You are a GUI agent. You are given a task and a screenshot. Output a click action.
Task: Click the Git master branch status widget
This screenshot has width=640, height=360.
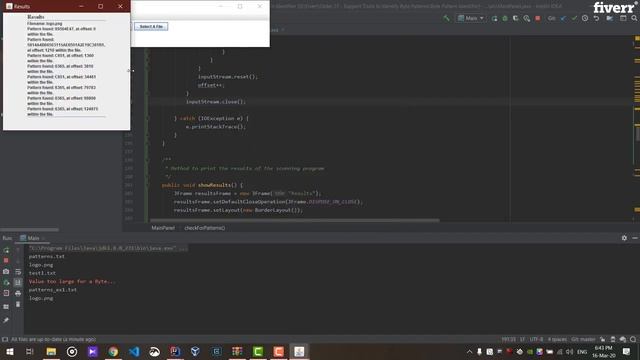coord(583,339)
